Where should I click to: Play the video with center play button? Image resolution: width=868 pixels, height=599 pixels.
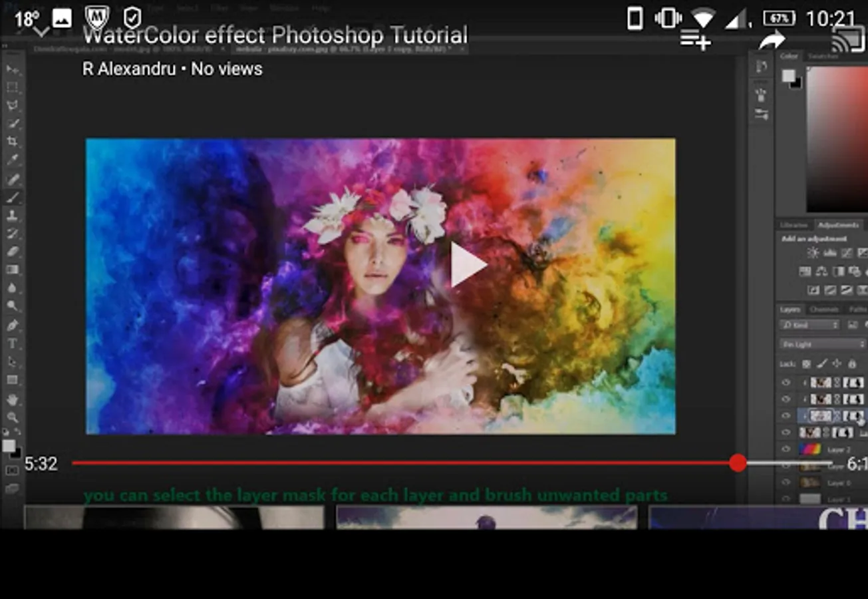pos(468,264)
